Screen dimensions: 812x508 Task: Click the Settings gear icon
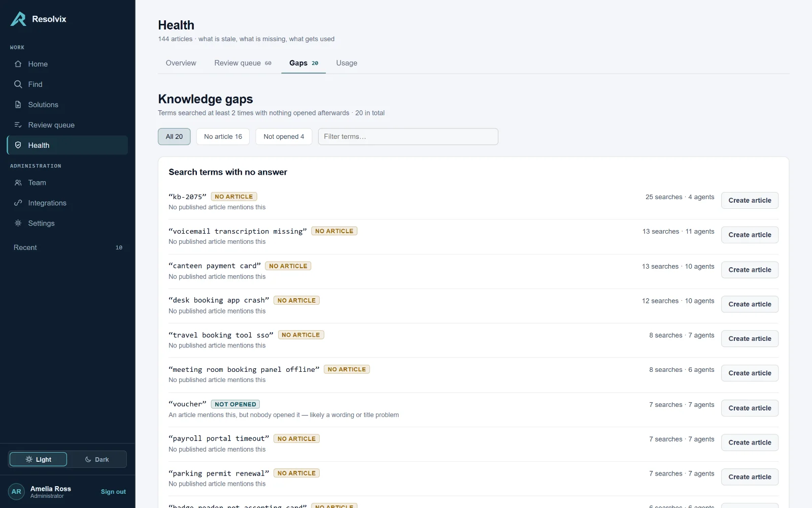[x=18, y=224]
